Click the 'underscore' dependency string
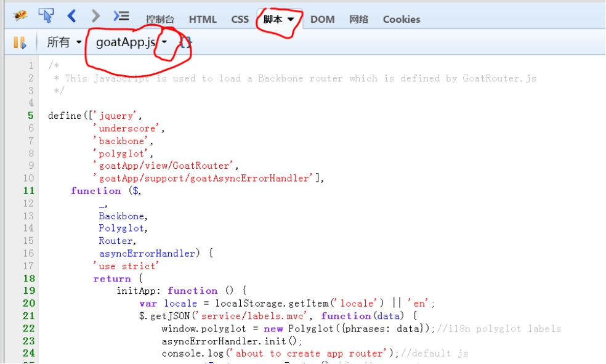606x364 pixels. [x=126, y=128]
